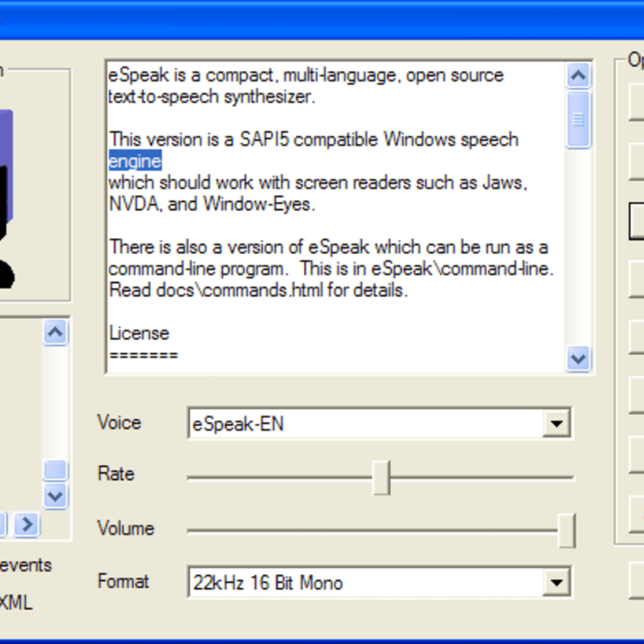Click the line "NVDA, and Window-Eyes."

211,204
